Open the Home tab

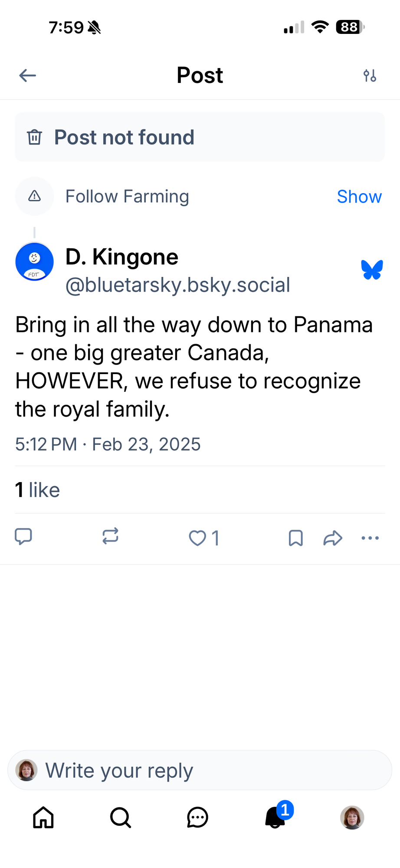pyautogui.click(x=43, y=818)
